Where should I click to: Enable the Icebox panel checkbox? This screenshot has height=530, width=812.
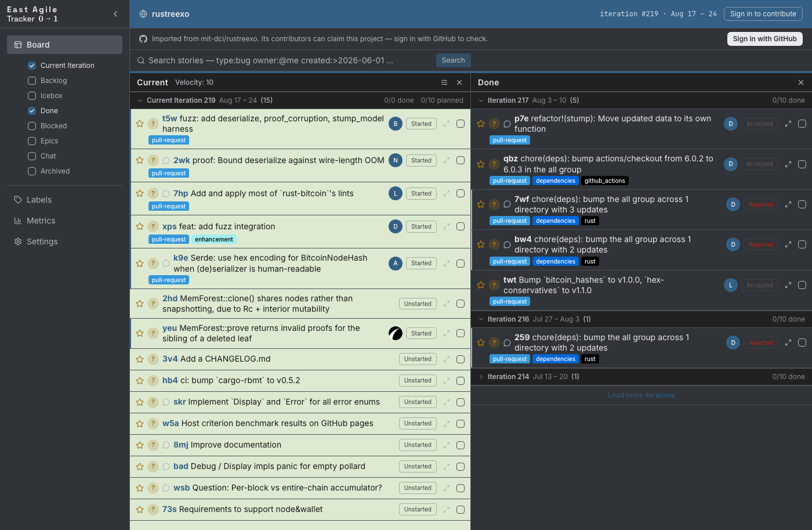point(32,96)
